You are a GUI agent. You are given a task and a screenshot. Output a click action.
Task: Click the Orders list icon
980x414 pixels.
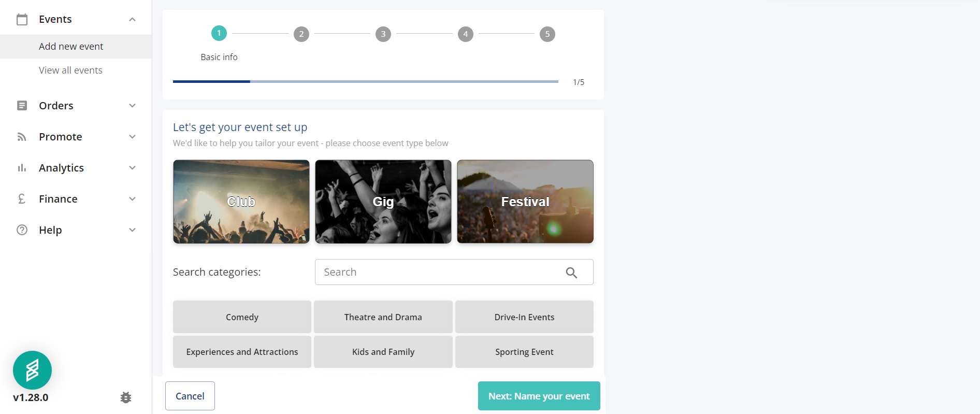(22, 106)
